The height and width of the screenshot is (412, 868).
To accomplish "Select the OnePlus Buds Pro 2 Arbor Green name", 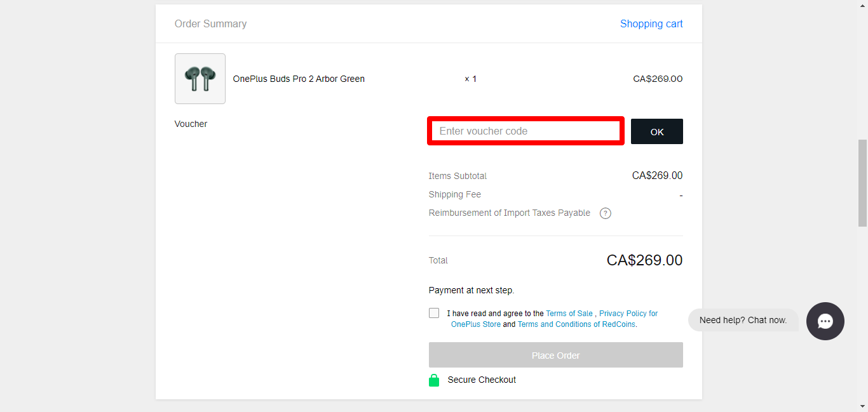I will 299,79.
